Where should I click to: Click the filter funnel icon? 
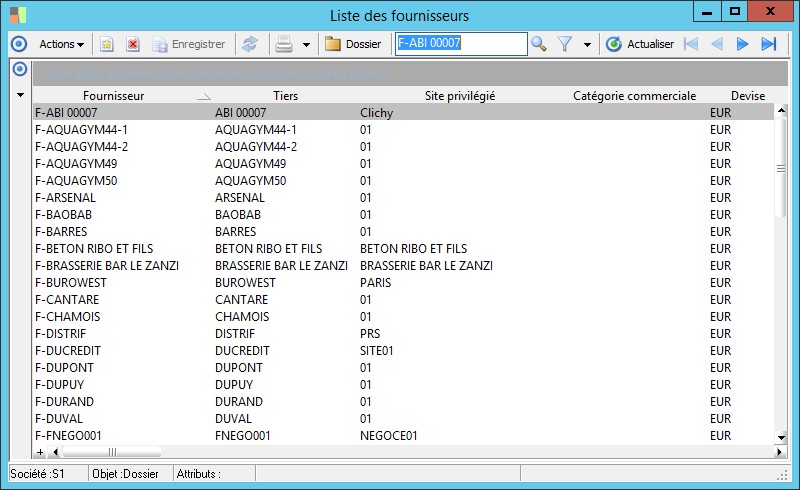[565, 44]
